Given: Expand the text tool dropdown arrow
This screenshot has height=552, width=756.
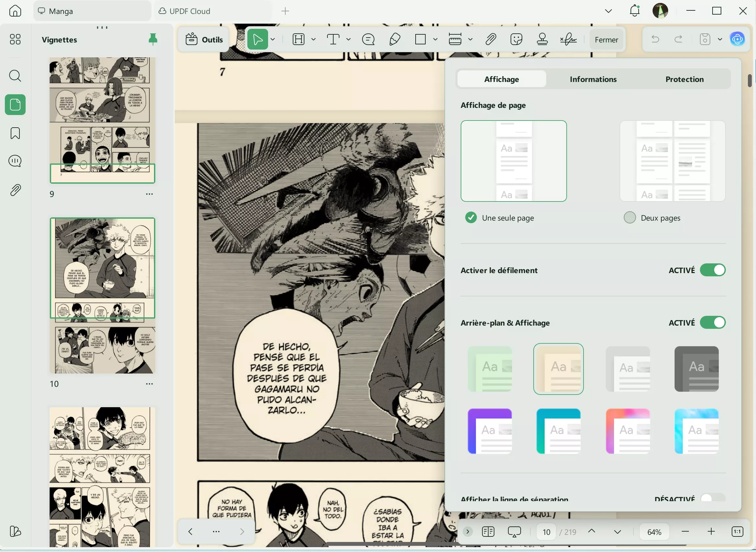Looking at the screenshot, I should [x=348, y=40].
